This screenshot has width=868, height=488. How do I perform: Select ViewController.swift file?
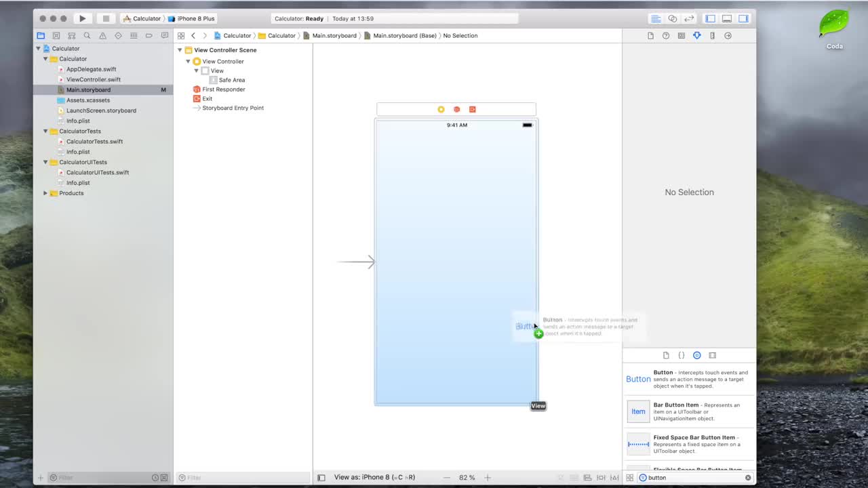point(94,79)
